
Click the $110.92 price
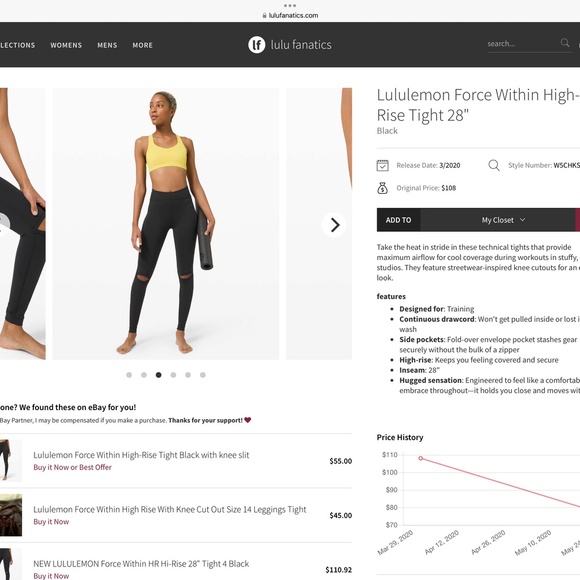tap(338, 570)
